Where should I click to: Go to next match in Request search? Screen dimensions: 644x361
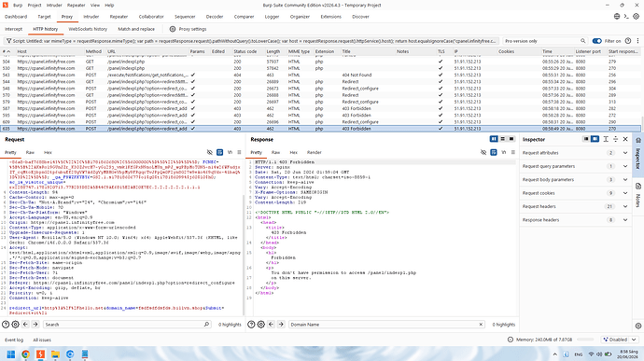[35, 325]
